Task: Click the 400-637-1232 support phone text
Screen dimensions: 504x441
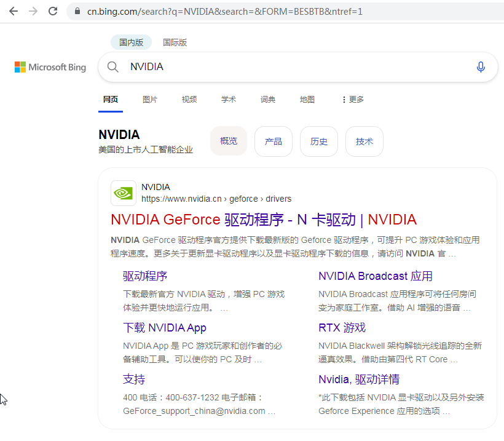Action: point(192,397)
